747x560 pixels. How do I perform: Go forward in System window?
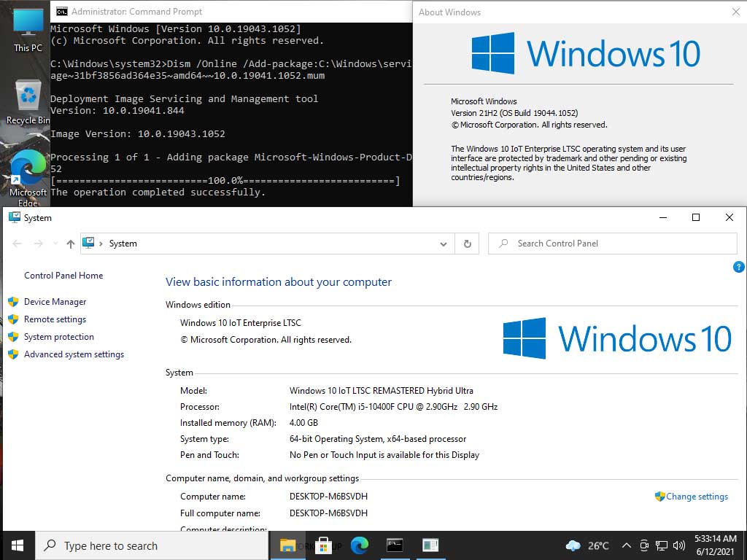(x=38, y=244)
